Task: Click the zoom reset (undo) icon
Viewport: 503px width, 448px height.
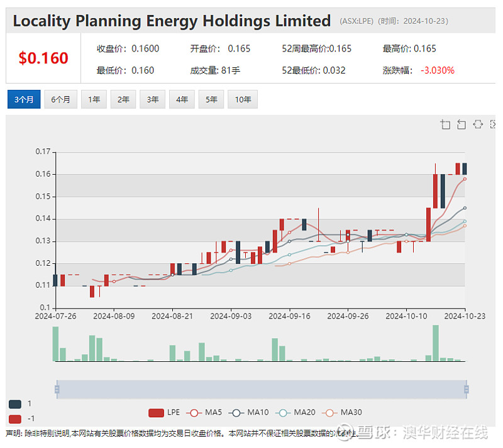Action: 461,124
